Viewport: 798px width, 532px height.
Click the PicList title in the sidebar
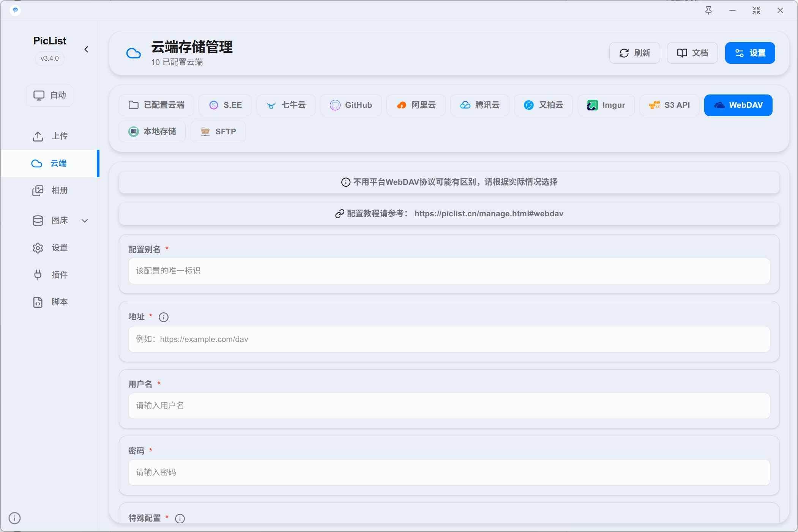50,41
